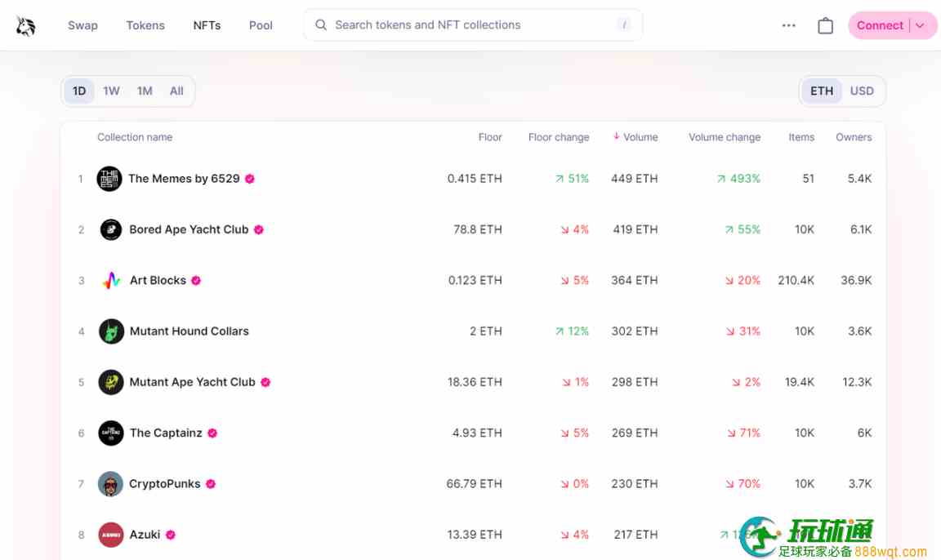Click Mutant Hound Collars avatar
This screenshot has height=560, width=941.
coord(111,331)
